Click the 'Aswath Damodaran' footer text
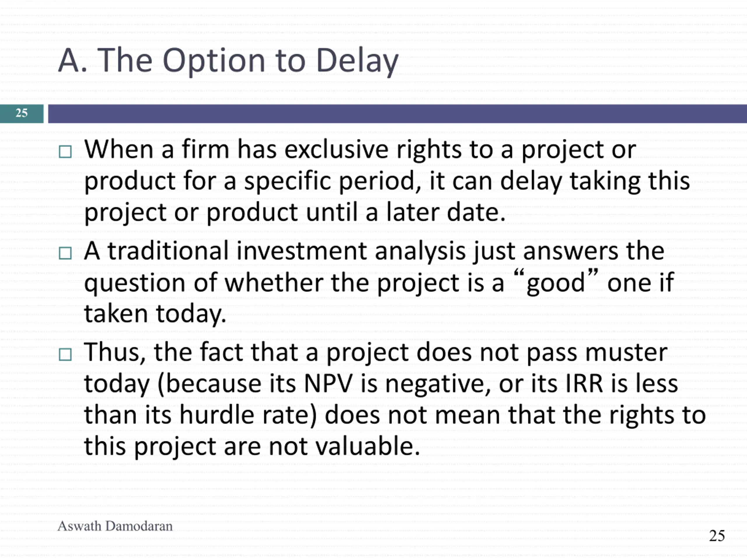 (115, 526)
